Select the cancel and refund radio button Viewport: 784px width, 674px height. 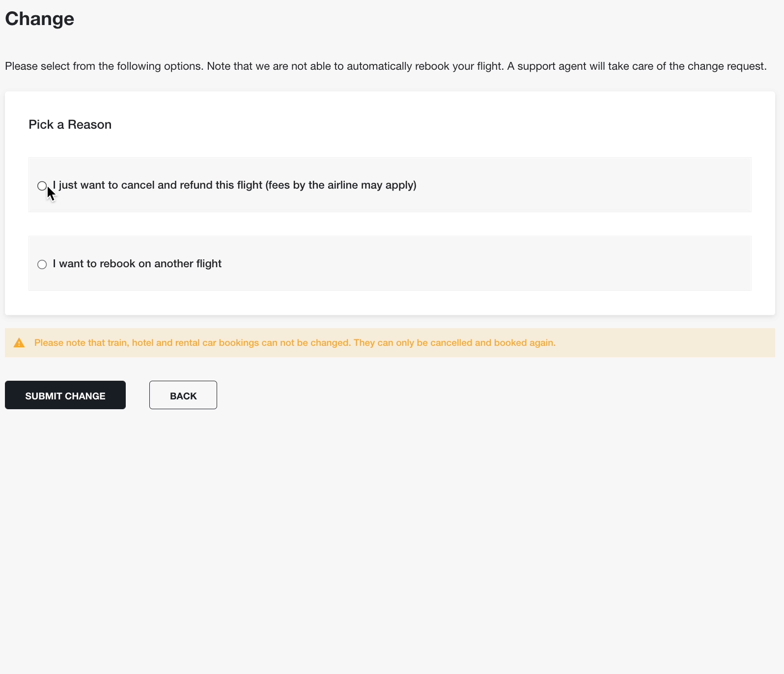click(42, 186)
